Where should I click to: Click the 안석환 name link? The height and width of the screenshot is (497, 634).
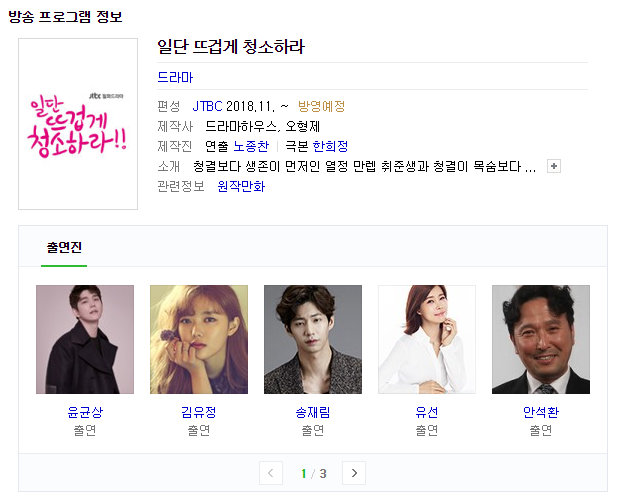coord(541,412)
